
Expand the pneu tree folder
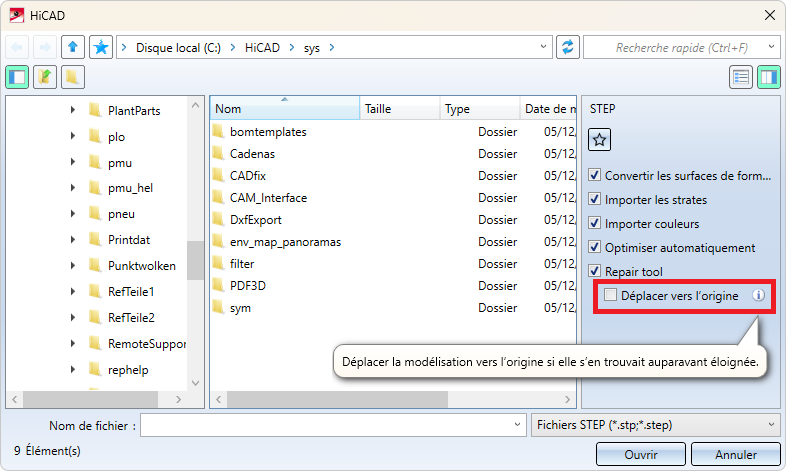tap(73, 213)
